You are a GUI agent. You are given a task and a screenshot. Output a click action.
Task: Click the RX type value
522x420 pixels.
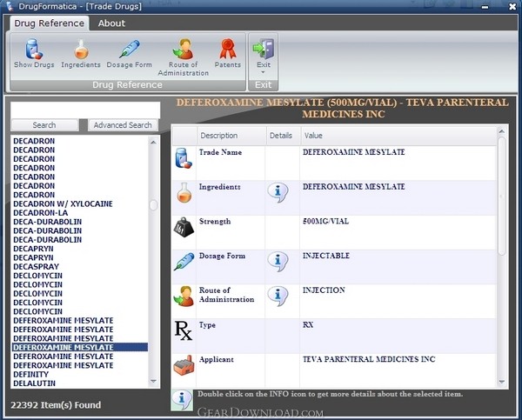coord(308,325)
